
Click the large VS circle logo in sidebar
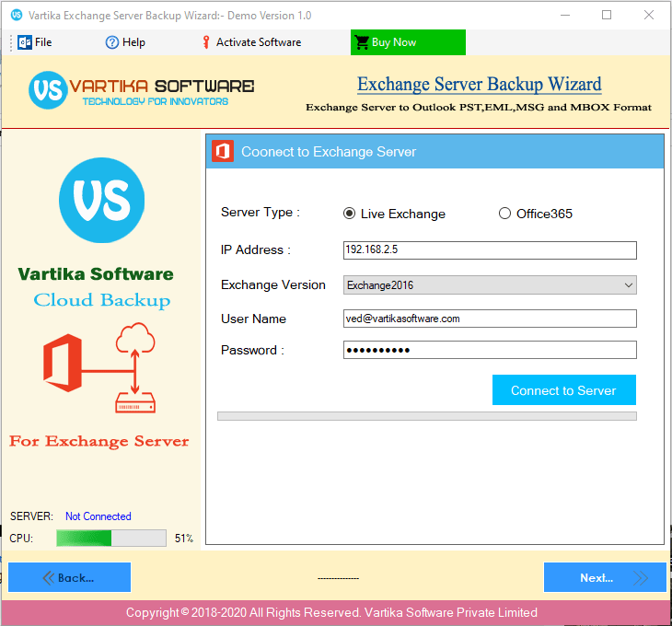tap(101, 200)
